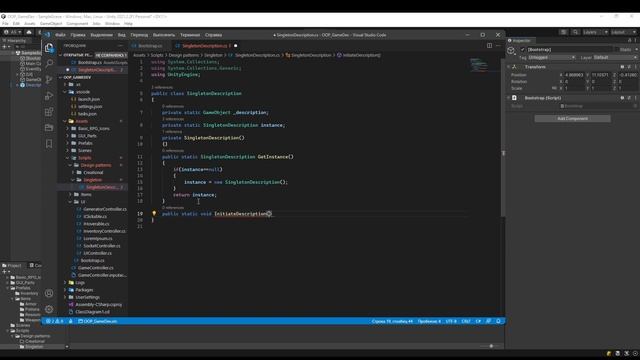The height and width of the screenshot is (360, 640).
Task: Click the plus add button in Unity Hierarchy
Action: pos(4,47)
